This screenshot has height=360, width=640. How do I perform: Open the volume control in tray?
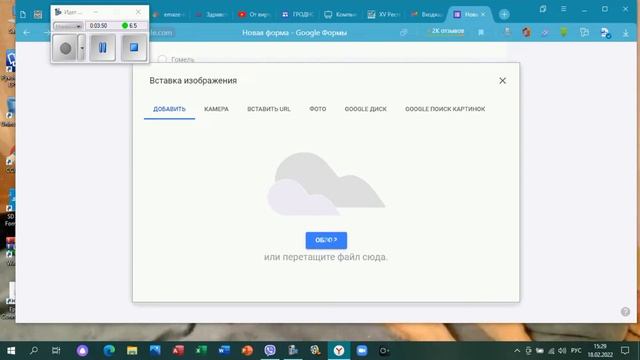pyautogui.click(x=562, y=351)
